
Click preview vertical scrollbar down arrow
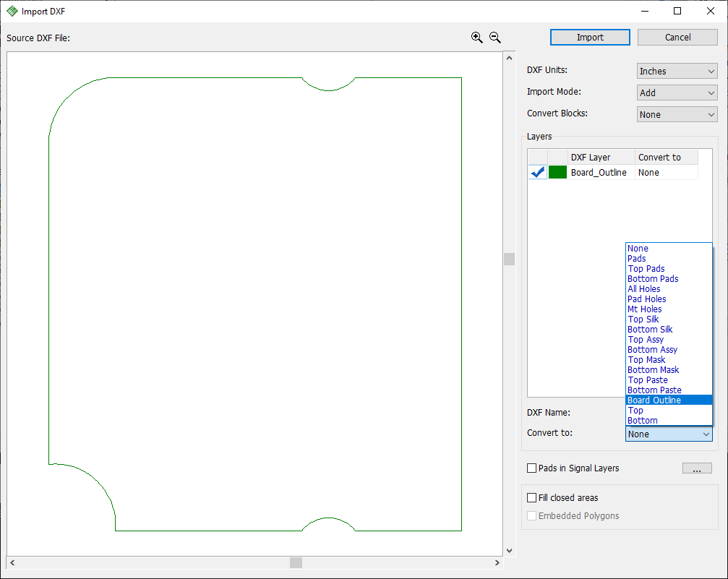(x=510, y=551)
